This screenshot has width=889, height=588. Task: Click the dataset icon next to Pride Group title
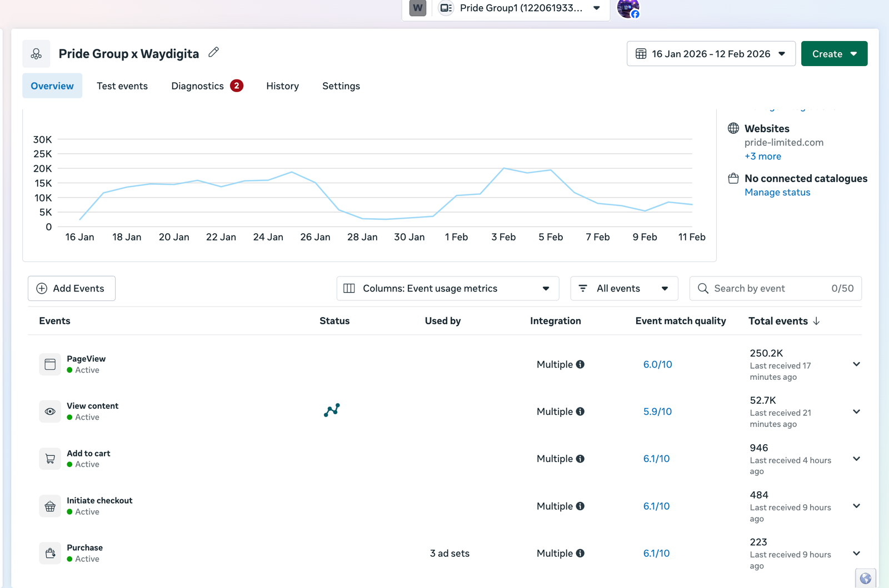36,54
